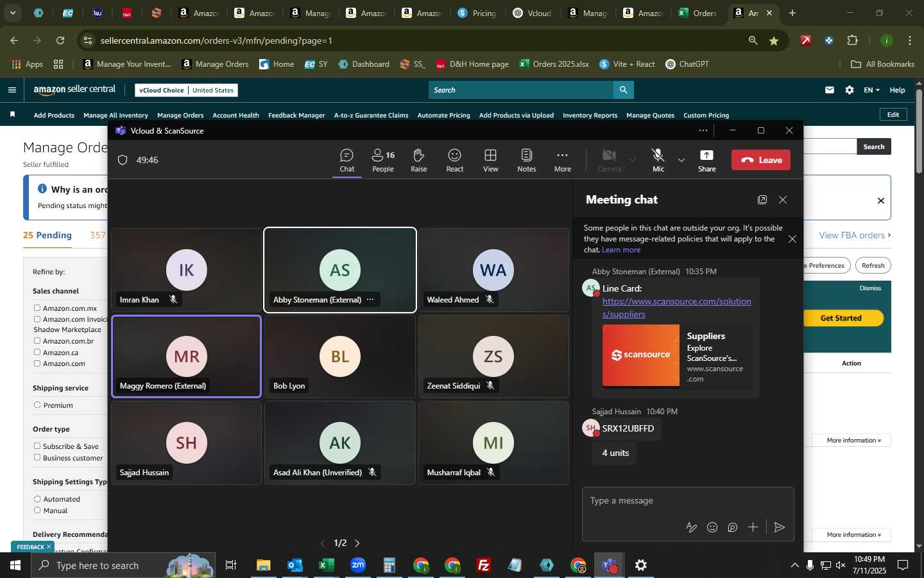Open Manage All Inventory menu item
This screenshot has width=924, height=578.
click(116, 116)
